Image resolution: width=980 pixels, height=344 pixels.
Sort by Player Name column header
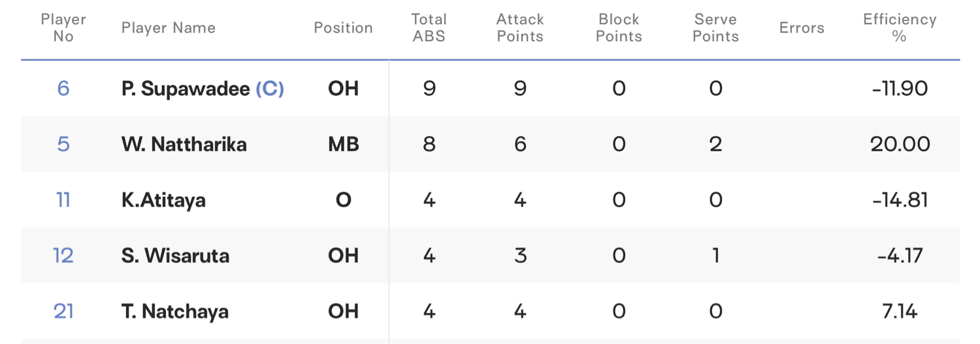point(169,28)
